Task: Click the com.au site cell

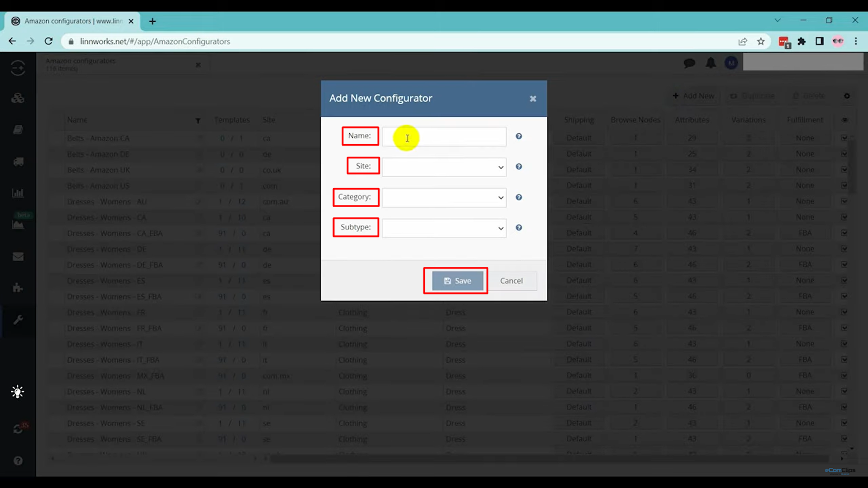Action: [276, 202]
